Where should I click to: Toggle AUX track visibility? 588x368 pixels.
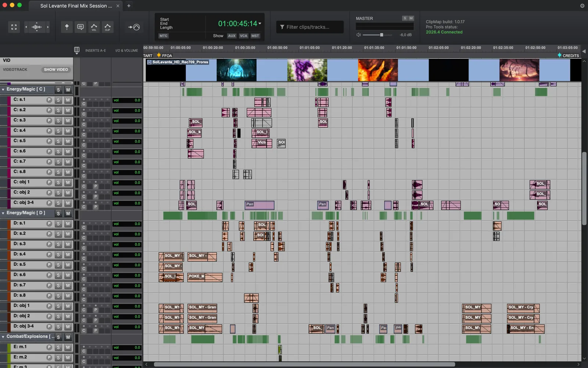coord(232,36)
